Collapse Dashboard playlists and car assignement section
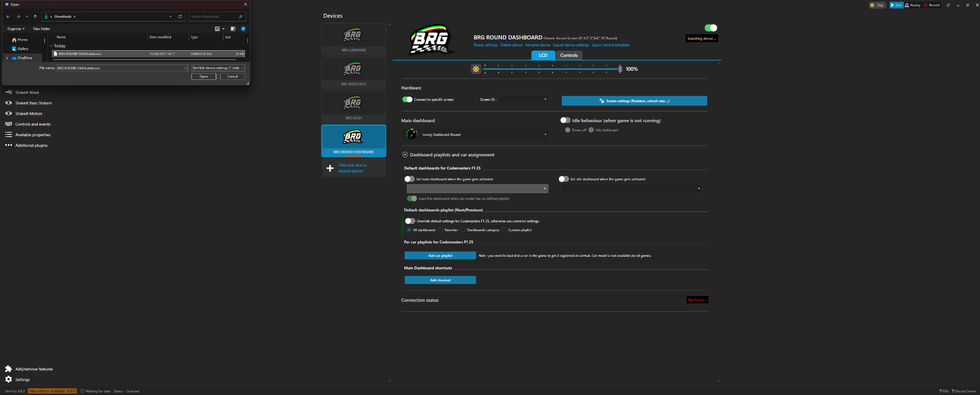Screen dimensions: 980x395 coord(405,154)
